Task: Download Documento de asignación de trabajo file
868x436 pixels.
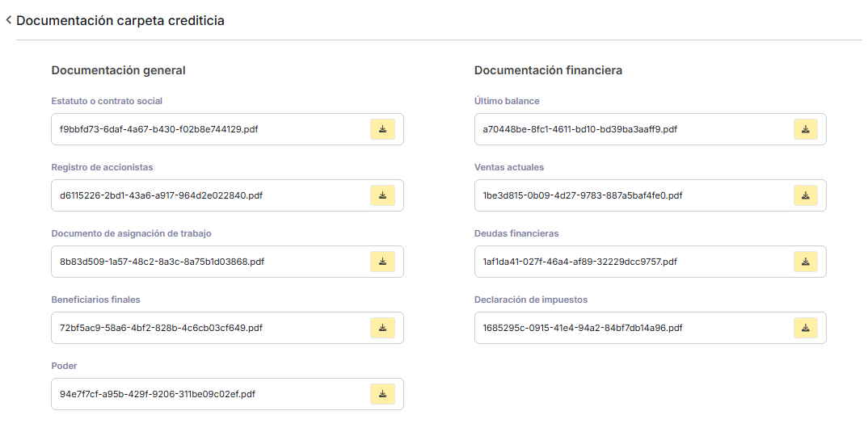Action: click(x=382, y=262)
